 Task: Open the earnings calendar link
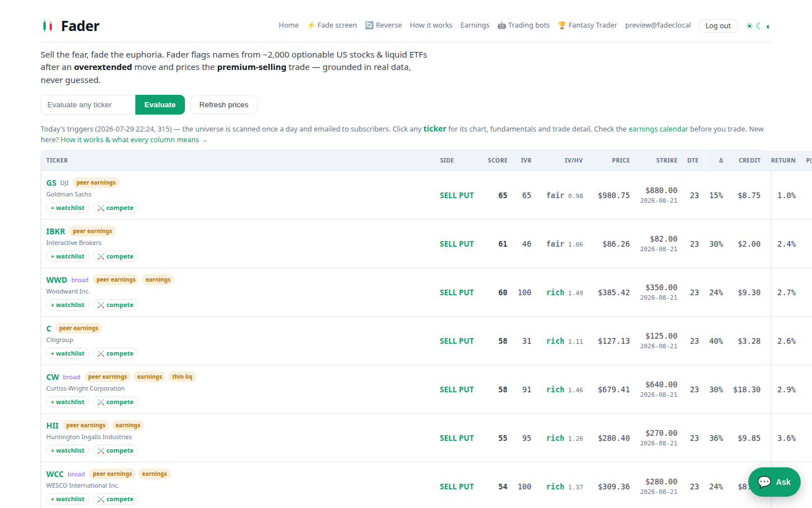[x=658, y=129]
